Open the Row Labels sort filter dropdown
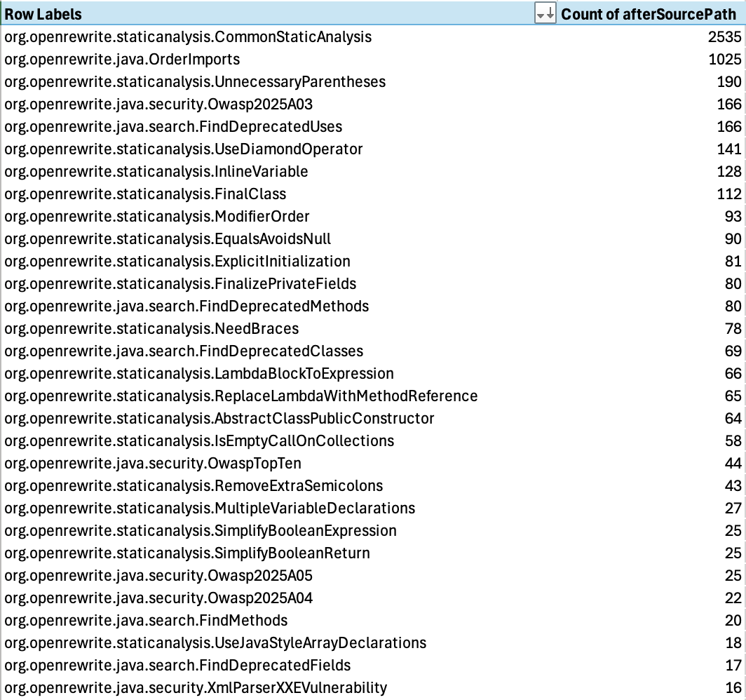This screenshot has width=746, height=700. click(545, 13)
